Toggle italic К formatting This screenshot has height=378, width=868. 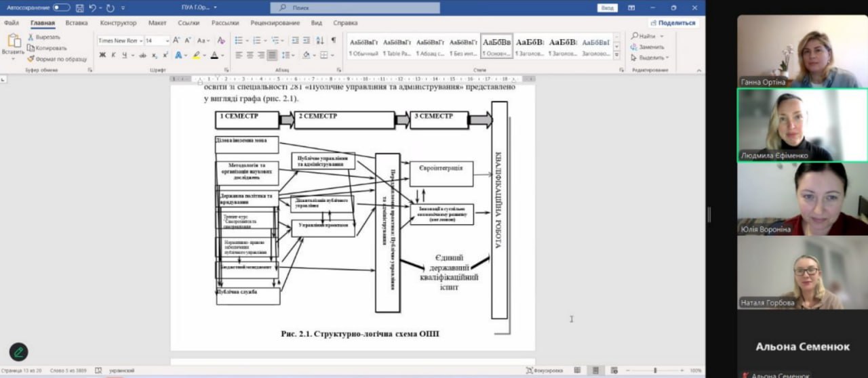(114, 55)
